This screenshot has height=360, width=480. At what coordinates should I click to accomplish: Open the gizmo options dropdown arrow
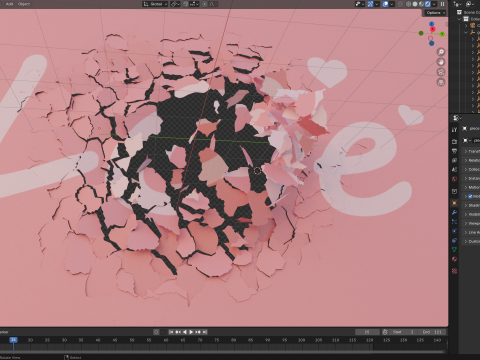click(x=377, y=4)
